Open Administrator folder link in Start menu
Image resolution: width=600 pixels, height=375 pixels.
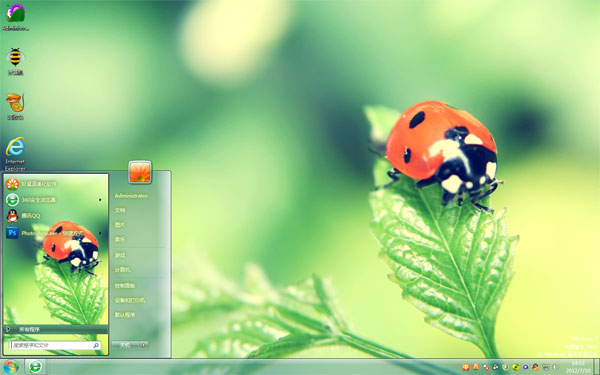pos(131,196)
